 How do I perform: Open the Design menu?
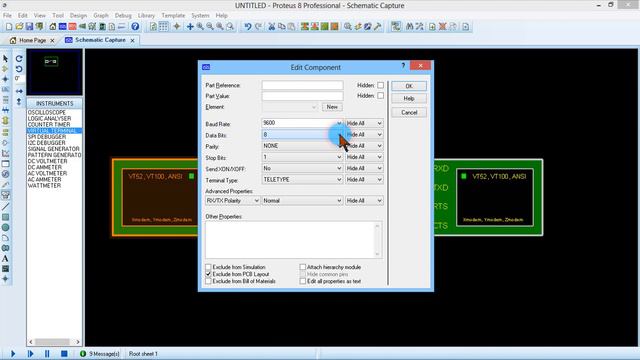click(78, 16)
